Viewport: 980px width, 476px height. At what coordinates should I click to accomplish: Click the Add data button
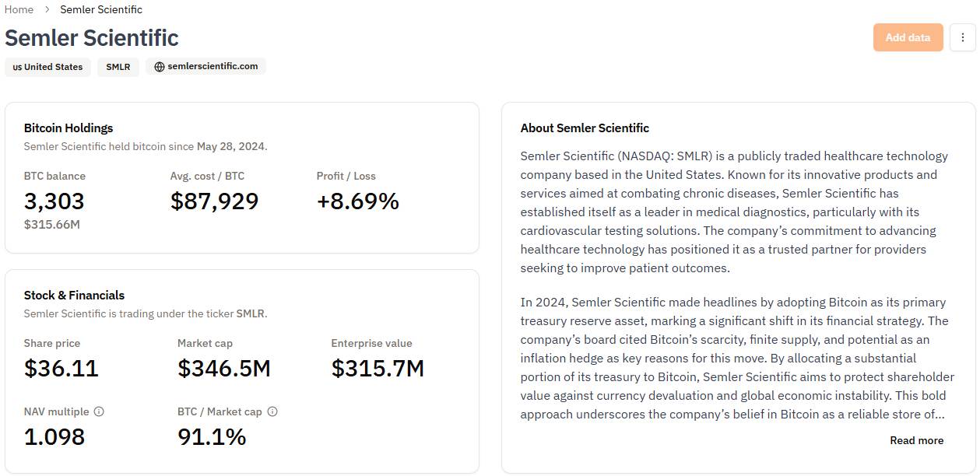point(908,37)
